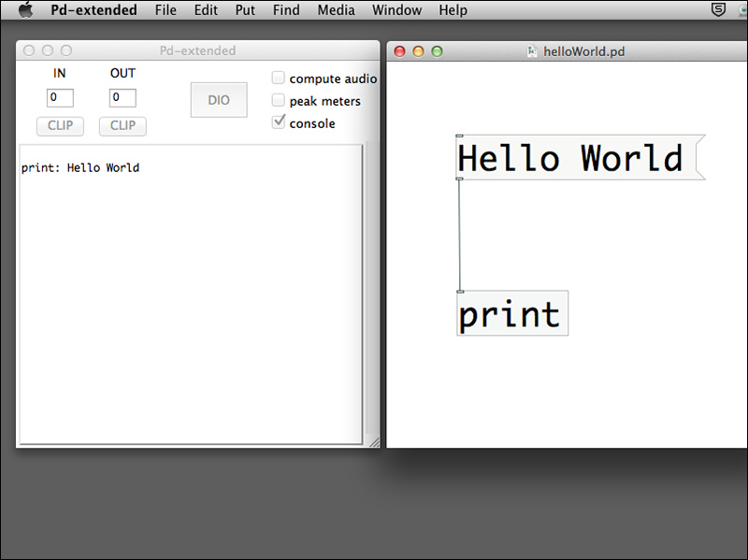Click the OUT level number field

pyautogui.click(x=122, y=98)
